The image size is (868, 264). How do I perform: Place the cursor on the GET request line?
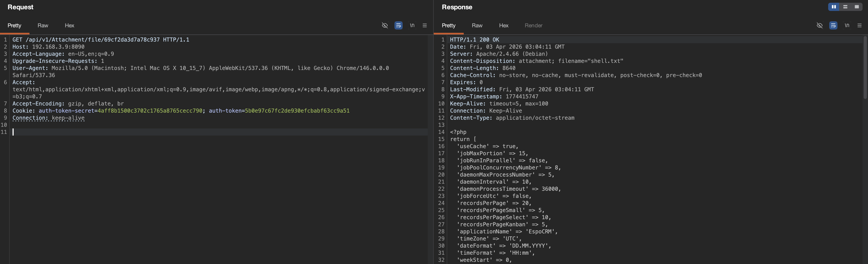[101, 40]
